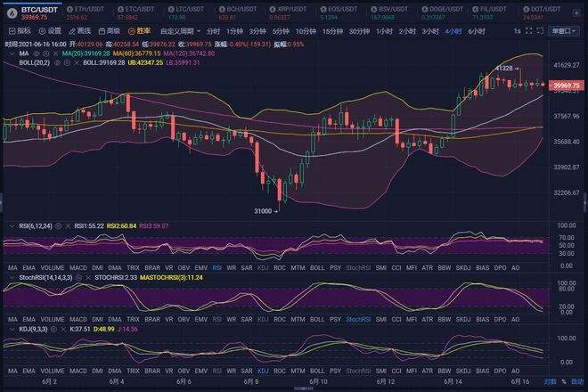Close the KDJ(9,3,3) panel with its X
Image resolution: width=588 pixels, height=392 pixels.
tap(63, 330)
